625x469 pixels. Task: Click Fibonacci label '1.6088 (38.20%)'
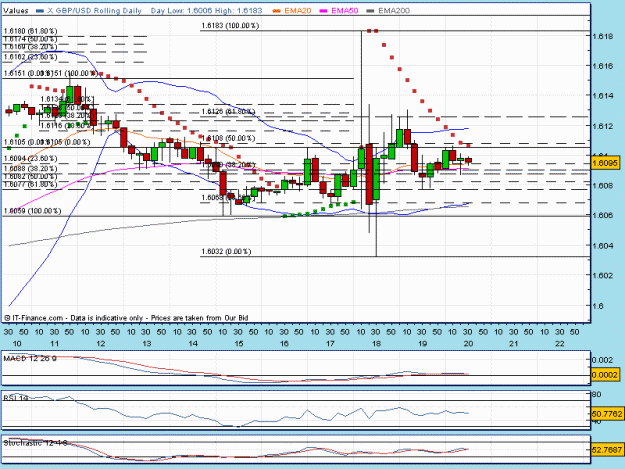pyautogui.click(x=30, y=169)
